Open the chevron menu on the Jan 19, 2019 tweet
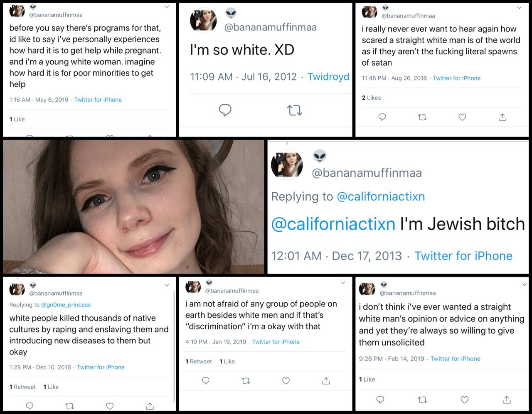532x414 pixels. (x=343, y=282)
